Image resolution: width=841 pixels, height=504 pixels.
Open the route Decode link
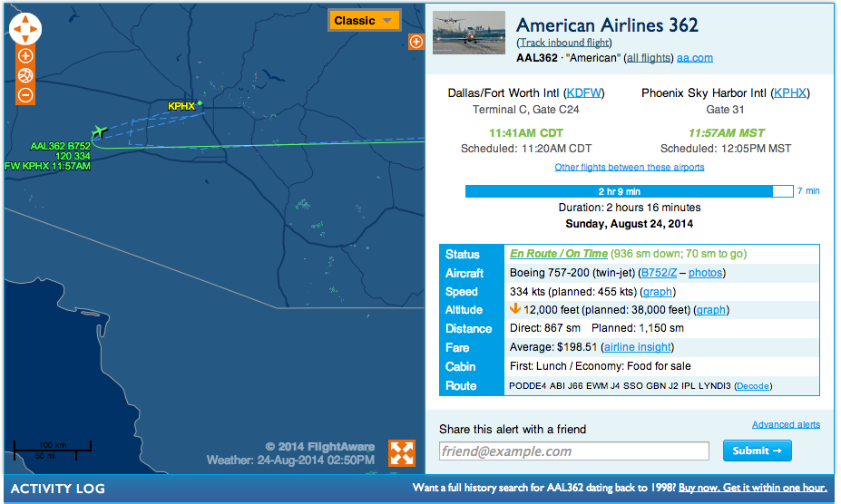(753, 386)
